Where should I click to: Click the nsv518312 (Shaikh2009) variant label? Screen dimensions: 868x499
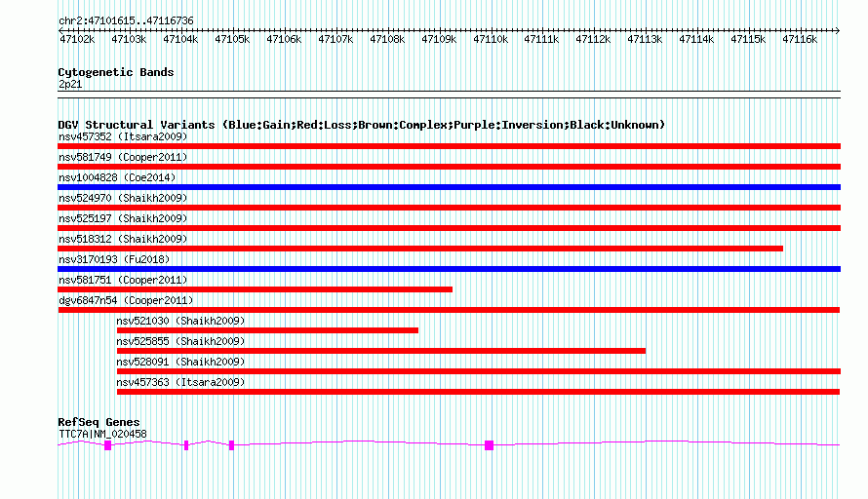123,239
